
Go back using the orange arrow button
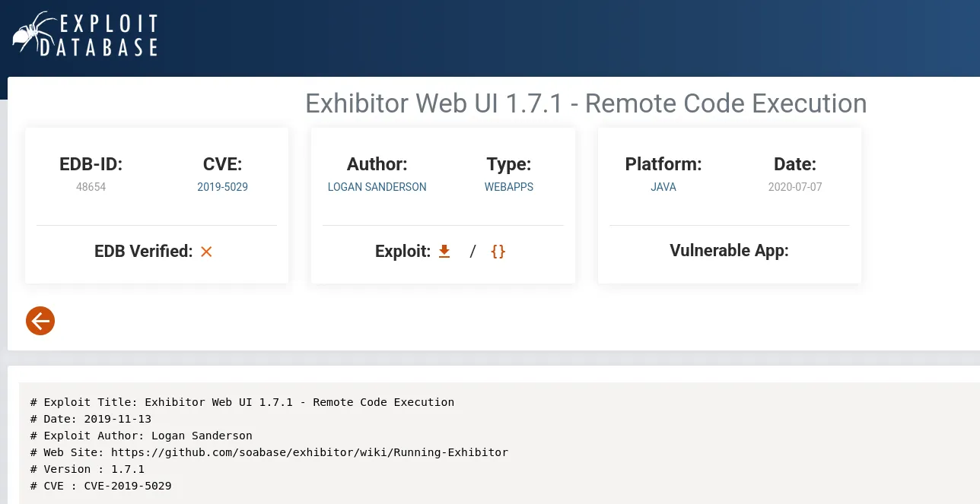coord(40,321)
